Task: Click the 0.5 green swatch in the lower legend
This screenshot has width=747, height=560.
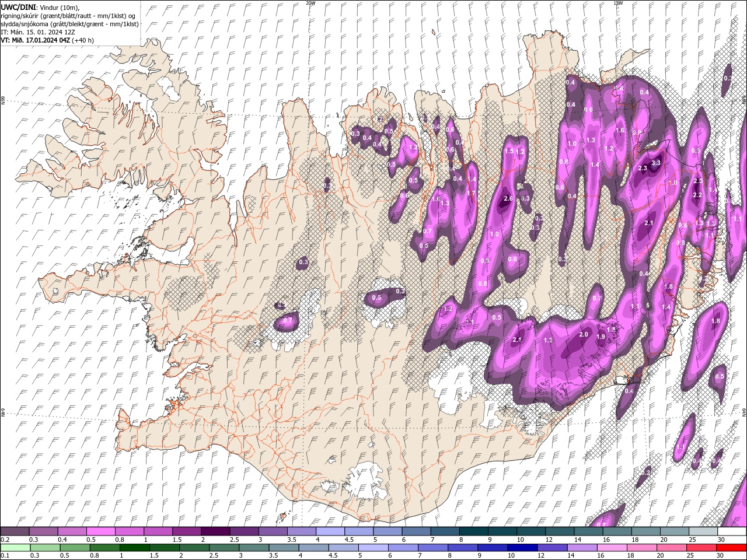Action: click(75, 548)
